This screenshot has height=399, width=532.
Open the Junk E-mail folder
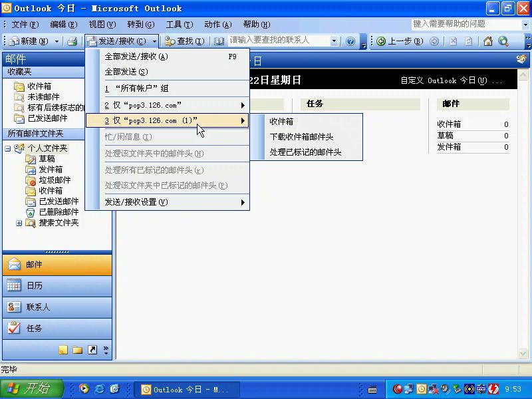pyautogui.click(x=48, y=180)
